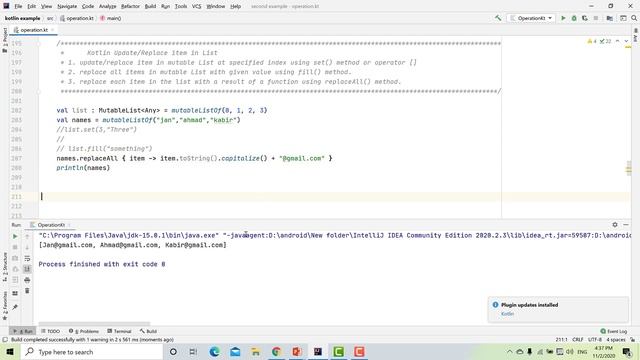The image size is (640, 360).
Task: Open the VCS menu
Action: 196,6
